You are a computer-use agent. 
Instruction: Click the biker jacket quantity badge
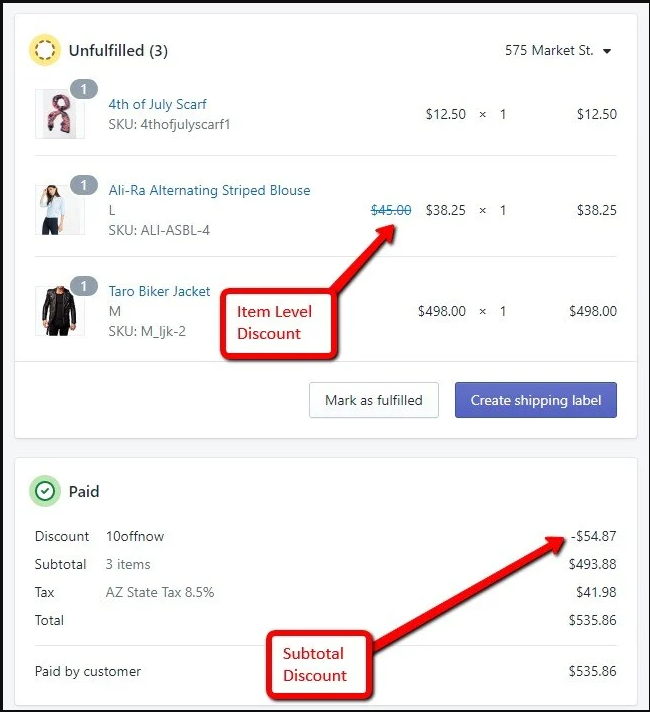[84, 287]
